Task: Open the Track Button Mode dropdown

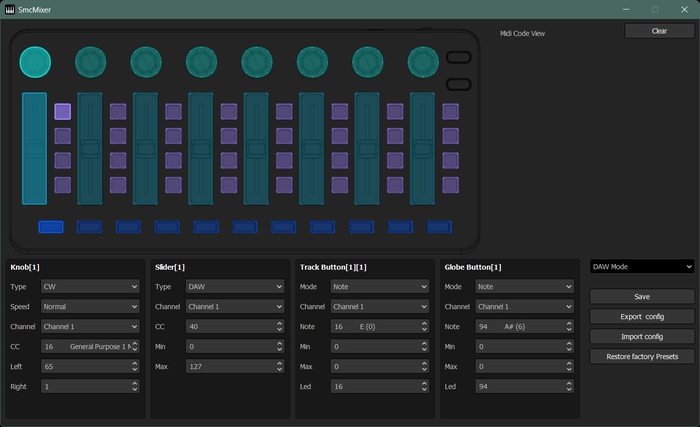Action: [x=379, y=286]
